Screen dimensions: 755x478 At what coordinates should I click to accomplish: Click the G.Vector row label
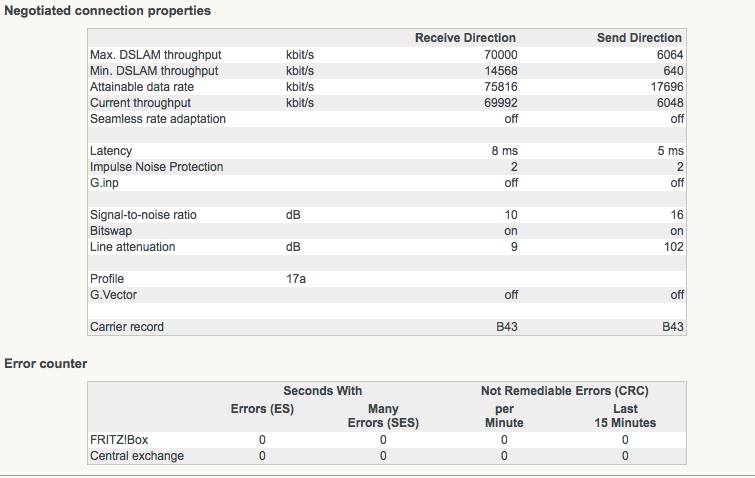pos(115,295)
